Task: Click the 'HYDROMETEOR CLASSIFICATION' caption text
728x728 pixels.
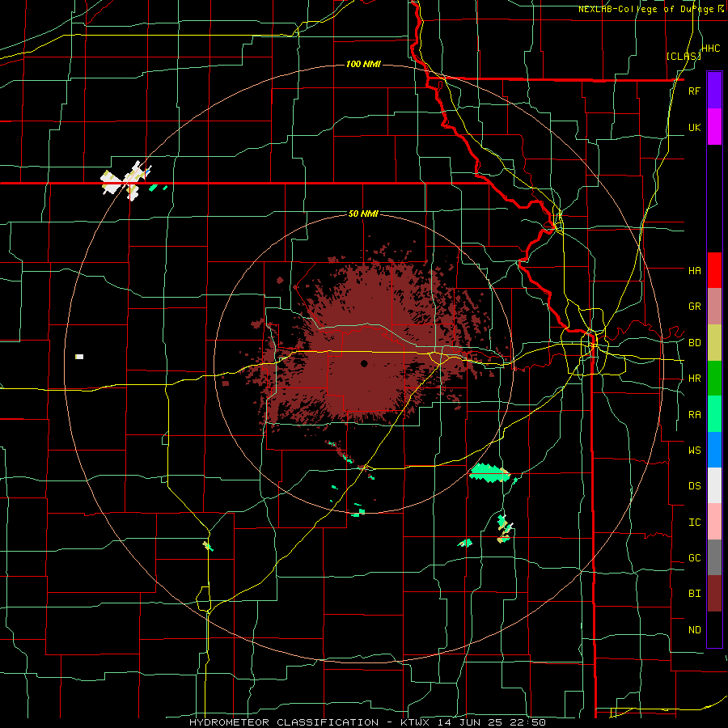Action: [x=284, y=722]
